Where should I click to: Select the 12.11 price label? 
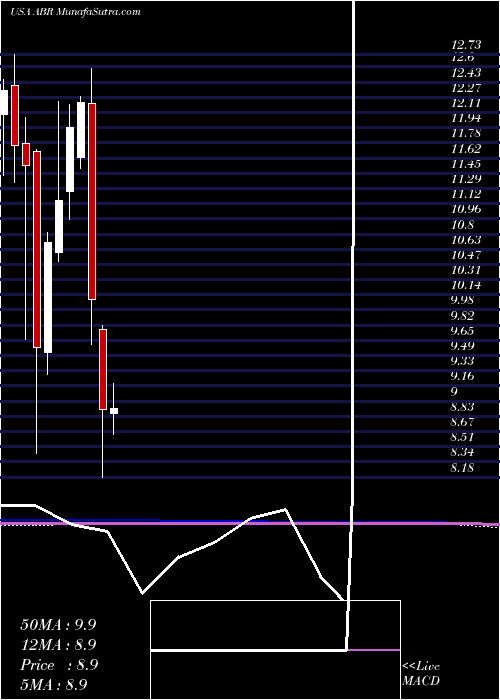click(466, 103)
